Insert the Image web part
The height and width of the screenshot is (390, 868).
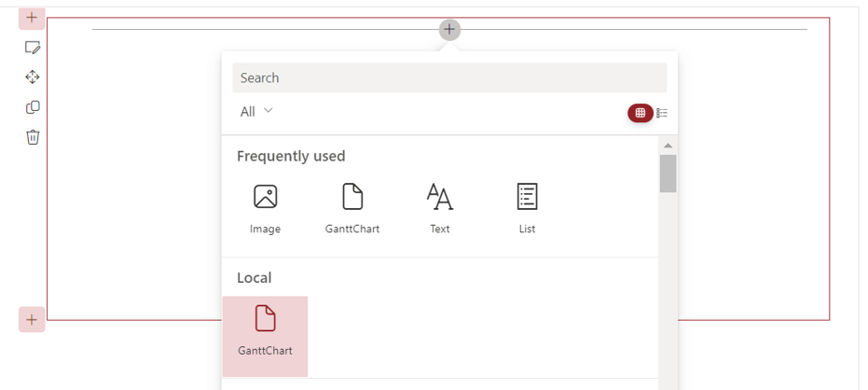pyautogui.click(x=266, y=208)
